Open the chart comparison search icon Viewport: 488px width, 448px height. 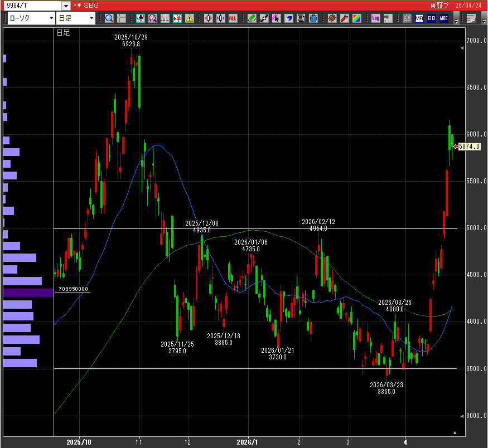point(152,18)
